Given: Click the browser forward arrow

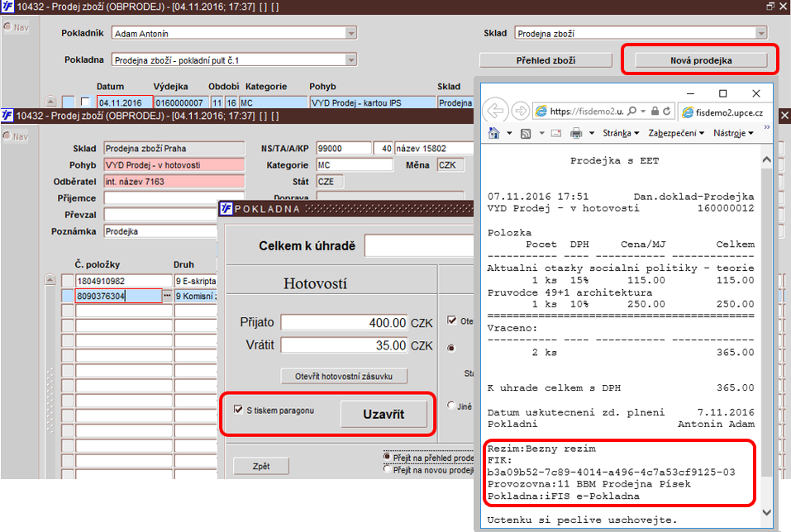Looking at the screenshot, I should pyautogui.click(x=520, y=111).
